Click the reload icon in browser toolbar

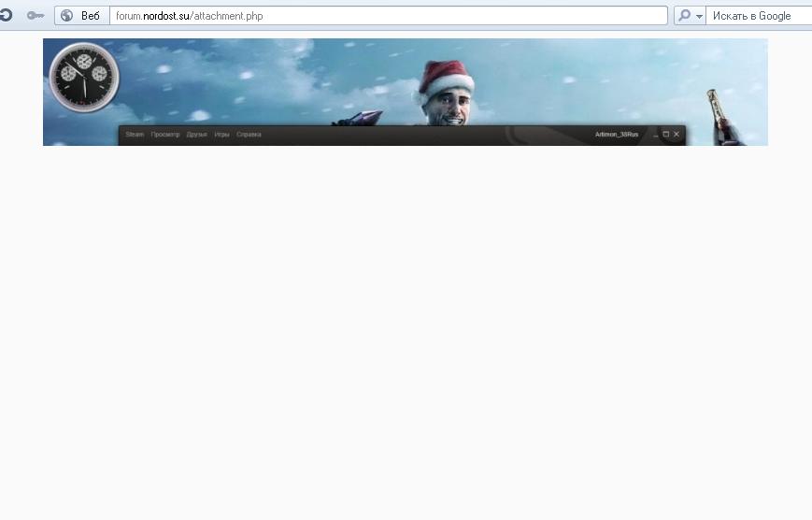tap(6, 16)
